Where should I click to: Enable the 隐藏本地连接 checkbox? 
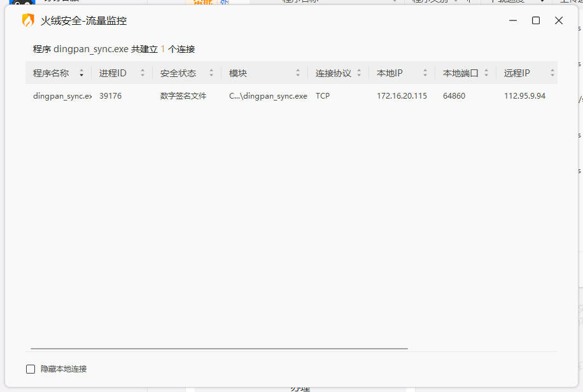coord(31,369)
